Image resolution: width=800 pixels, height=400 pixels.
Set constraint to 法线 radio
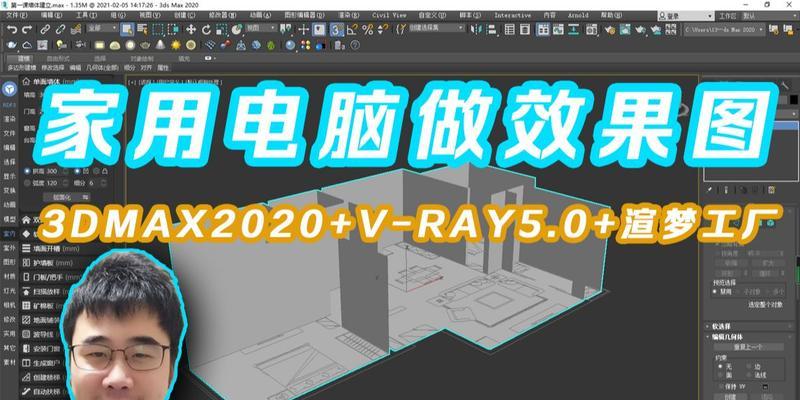[x=748, y=374]
